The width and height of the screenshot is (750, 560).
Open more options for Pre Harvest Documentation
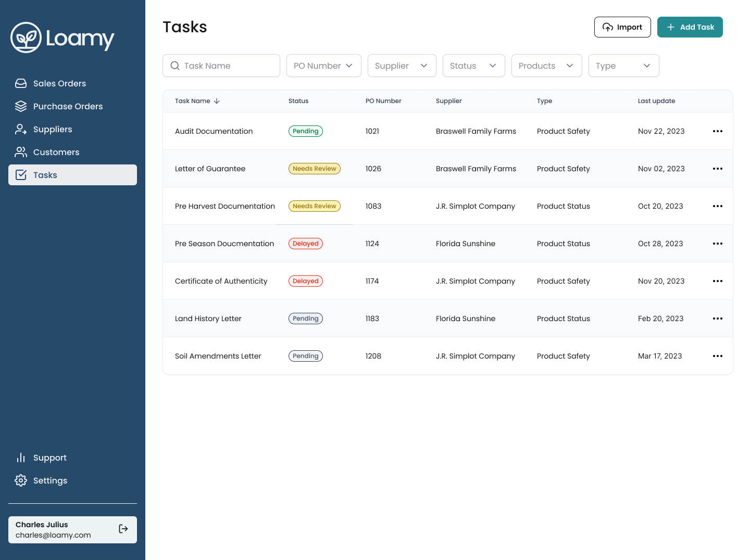coord(718,206)
